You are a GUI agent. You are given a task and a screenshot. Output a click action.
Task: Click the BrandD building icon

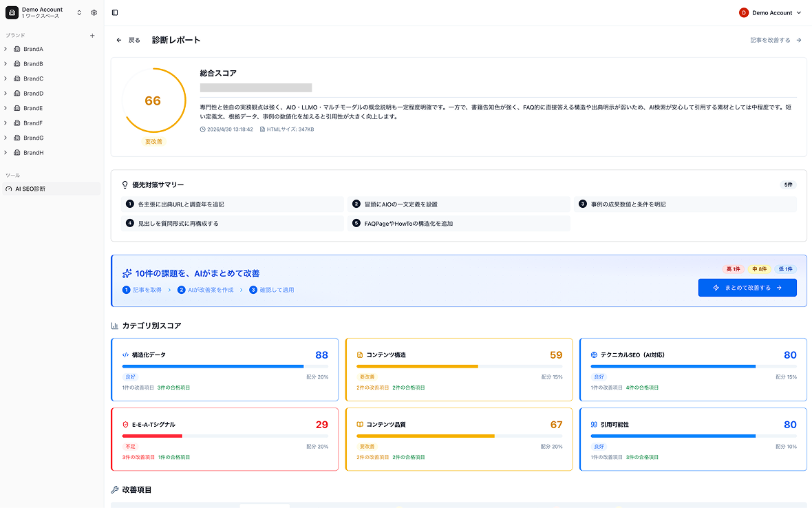(17, 93)
